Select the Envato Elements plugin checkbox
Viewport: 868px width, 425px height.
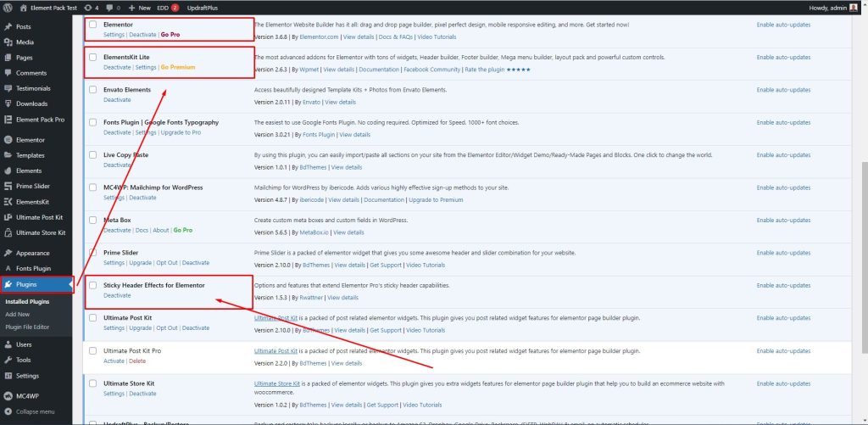[93, 90]
